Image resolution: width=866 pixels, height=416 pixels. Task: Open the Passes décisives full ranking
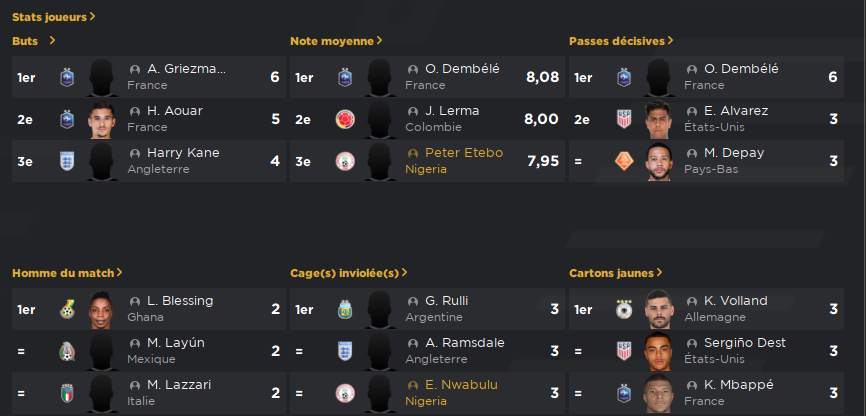[621, 41]
